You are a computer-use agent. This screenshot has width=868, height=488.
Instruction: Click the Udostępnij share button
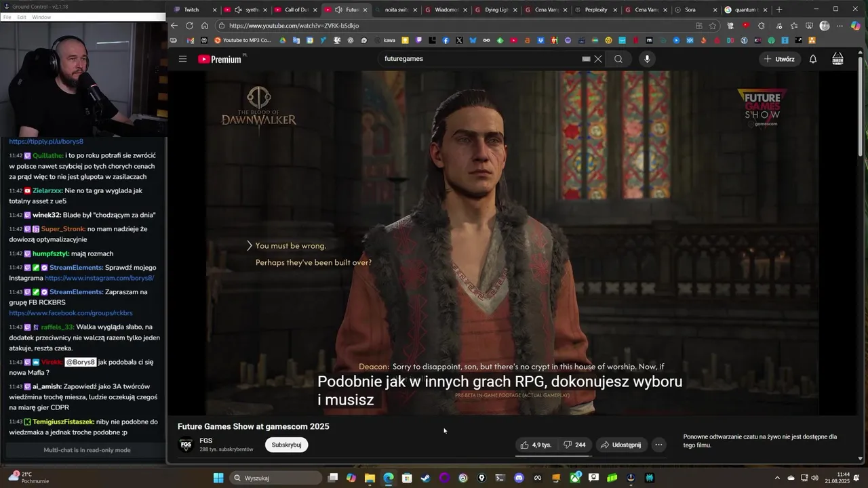620,445
